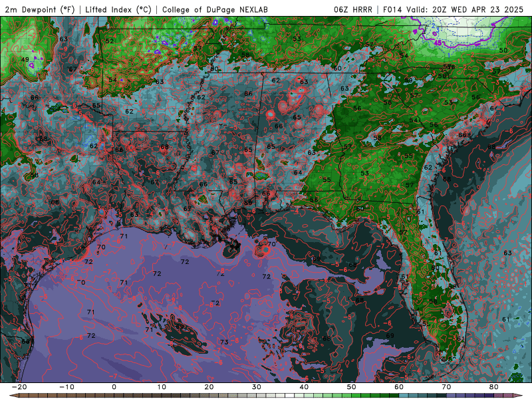Click the "06Z HRRR" model run label
Image resolution: width=532 pixels, height=399 pixels.
pyautogui.click(x=353, y=9)
